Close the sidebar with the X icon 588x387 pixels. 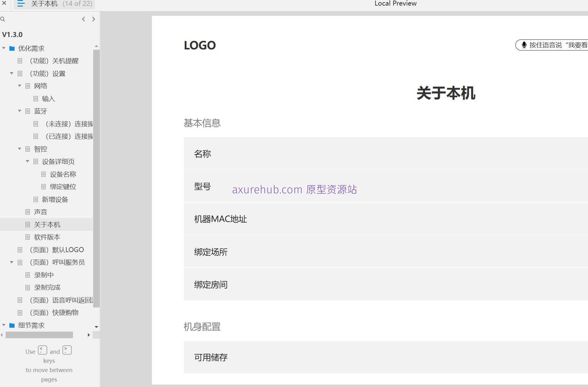4,3
